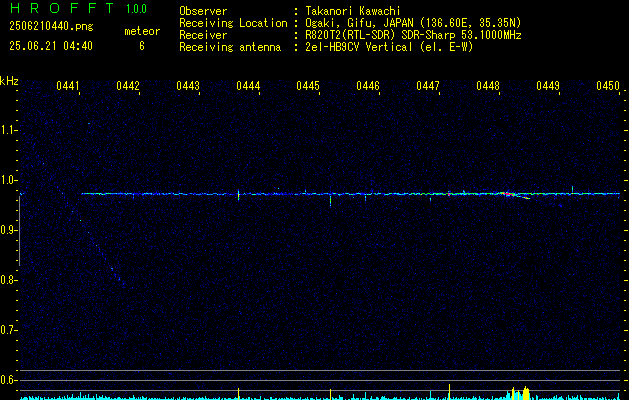This screenshot has width=629, height=400.
Task: Select R820T2(RTL-SDR) SDR-Sharp 53.1000MHz text
Action: pyautogui.click(x=413, y=35)
